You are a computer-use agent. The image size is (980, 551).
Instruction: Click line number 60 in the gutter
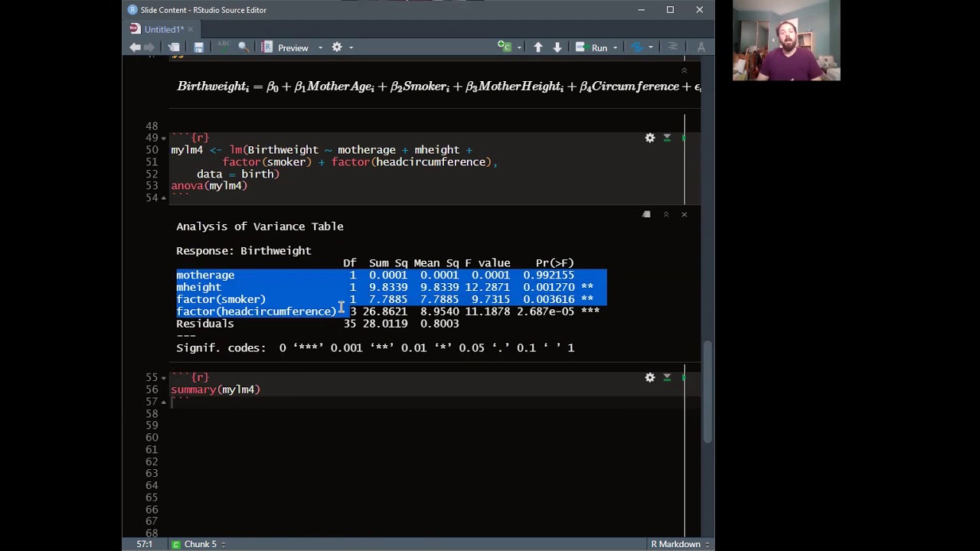click(152, 438)
